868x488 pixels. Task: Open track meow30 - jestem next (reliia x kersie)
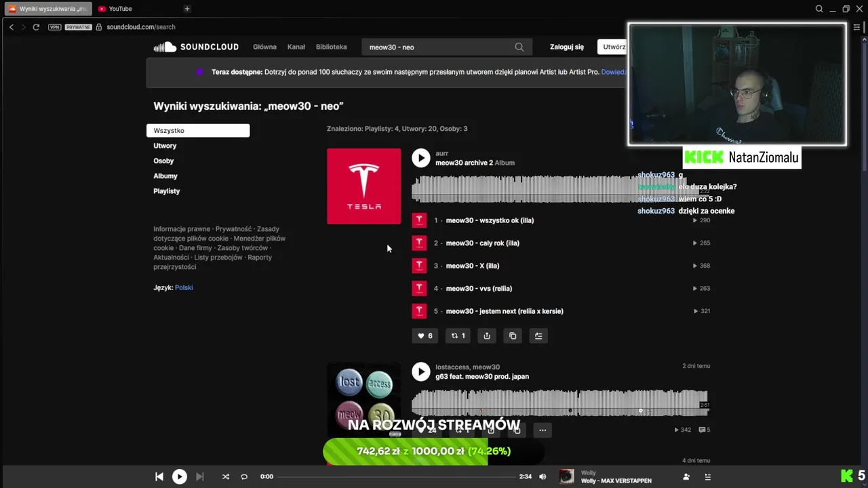tap(505, 311)
